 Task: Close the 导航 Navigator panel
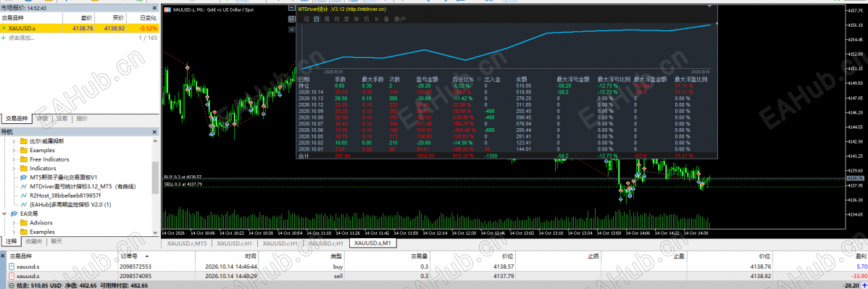click(154, 132)
